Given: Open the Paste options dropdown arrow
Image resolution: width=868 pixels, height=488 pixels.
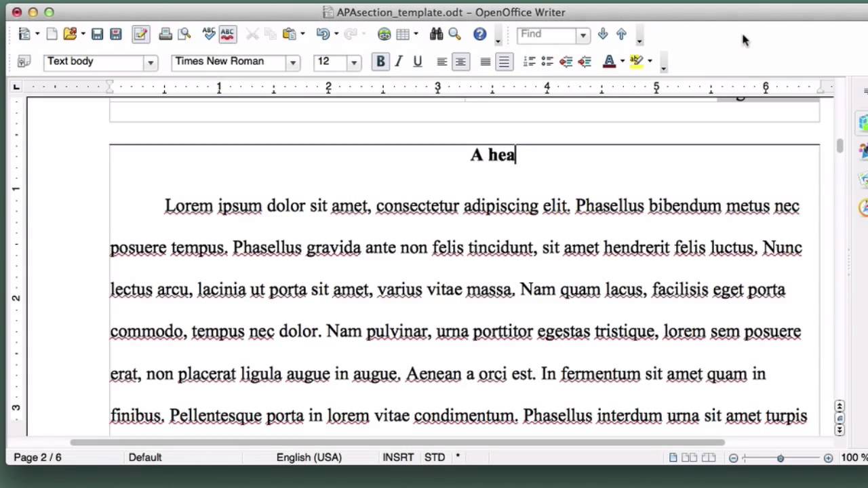Looking at the screenshot, I should [x=302, y=34].
